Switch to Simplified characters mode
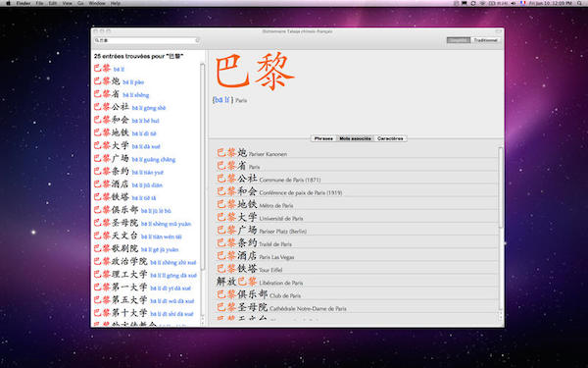 459,40
